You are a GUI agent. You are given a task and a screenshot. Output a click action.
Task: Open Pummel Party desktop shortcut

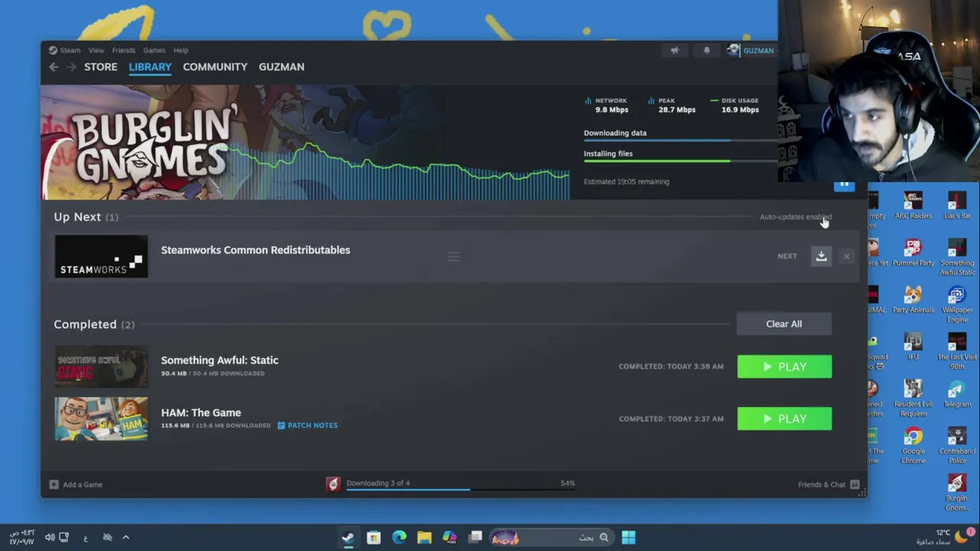coord(913,253)
